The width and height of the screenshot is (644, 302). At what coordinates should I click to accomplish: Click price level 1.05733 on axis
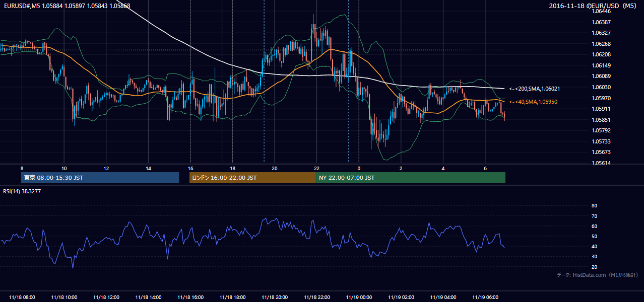pos(601,141)
